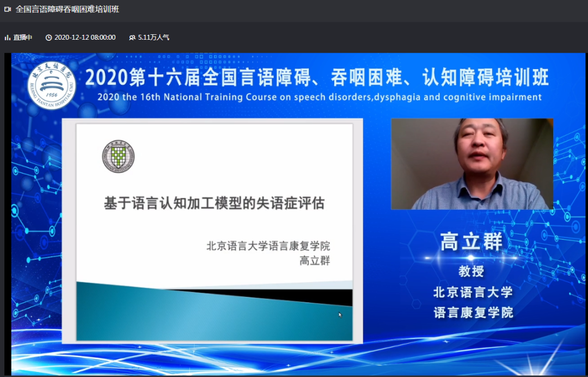This screenshot has height=377, width=588.
Task: Click the viewers icon beside 5.11万人气
Action: point(132,38)
